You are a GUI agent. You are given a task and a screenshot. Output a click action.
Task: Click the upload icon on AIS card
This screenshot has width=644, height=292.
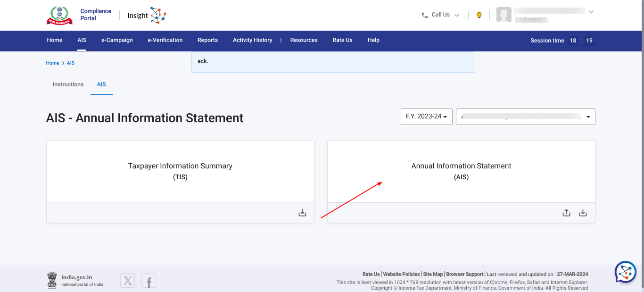click(566, 213)
